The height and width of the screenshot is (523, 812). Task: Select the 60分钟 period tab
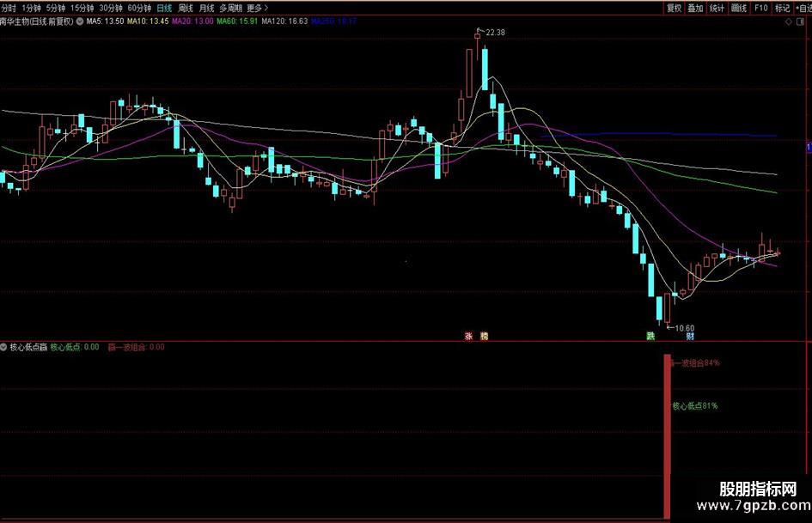click(x=139, y=8)
